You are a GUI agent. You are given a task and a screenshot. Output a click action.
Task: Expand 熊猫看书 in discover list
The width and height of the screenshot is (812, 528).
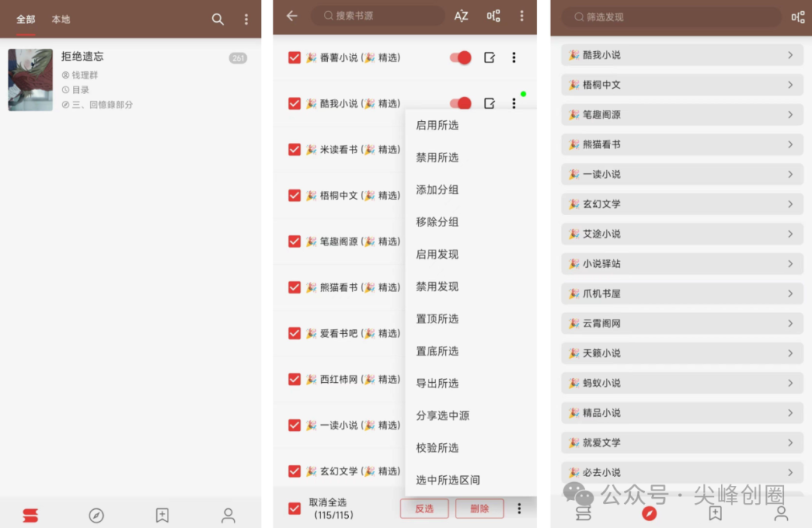682,144
